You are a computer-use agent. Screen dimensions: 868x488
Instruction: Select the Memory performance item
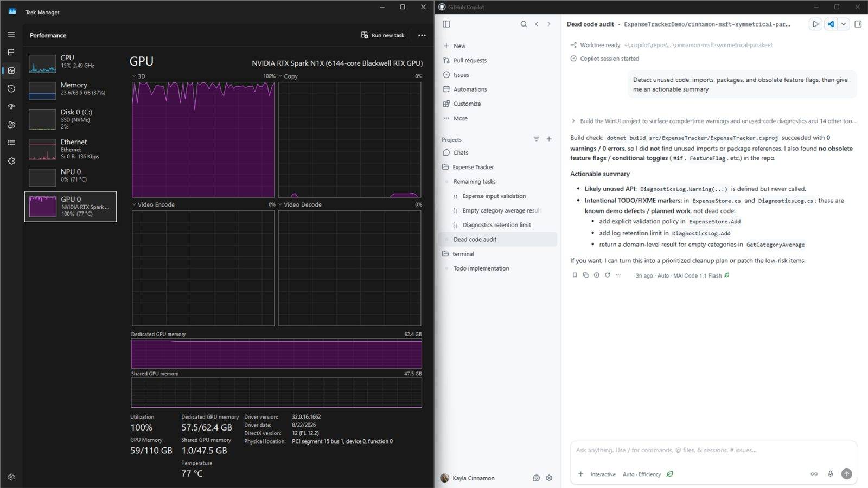click(71, 89)
